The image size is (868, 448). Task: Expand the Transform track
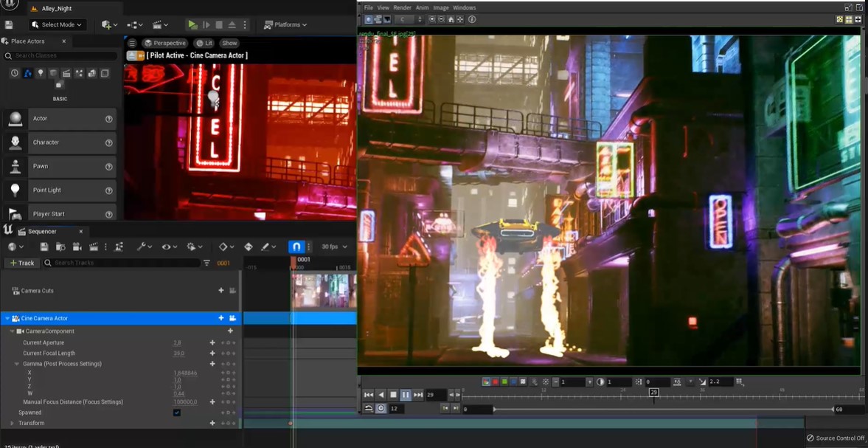(12, 424)
